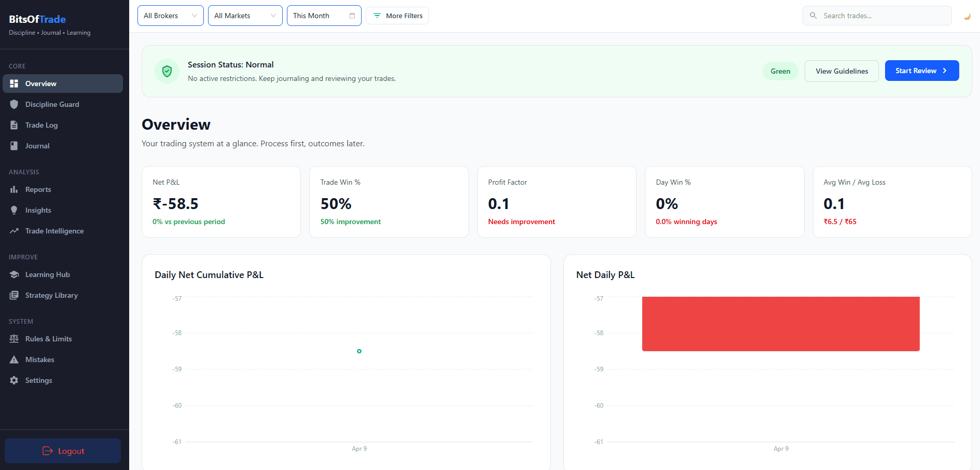Click the View Guidelines button
980x470 pixels.
tap(841, 71)
